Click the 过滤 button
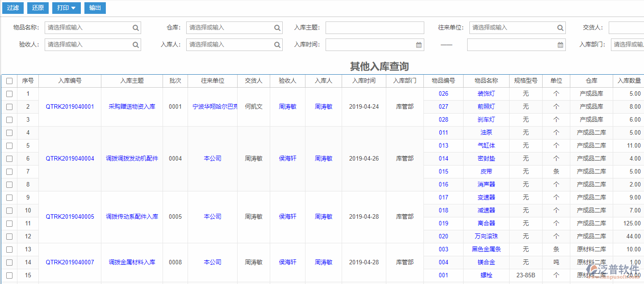 [13, 8]
